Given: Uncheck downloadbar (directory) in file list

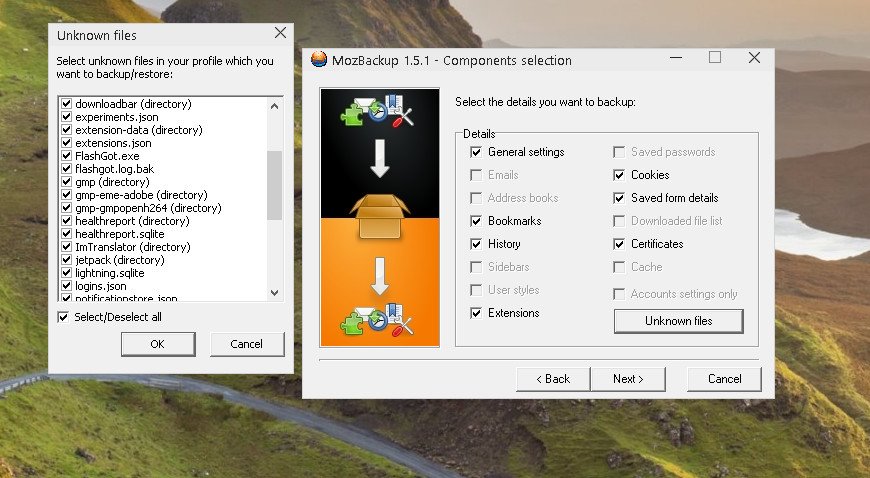Looking at the screenshot, I should point(67,104).
